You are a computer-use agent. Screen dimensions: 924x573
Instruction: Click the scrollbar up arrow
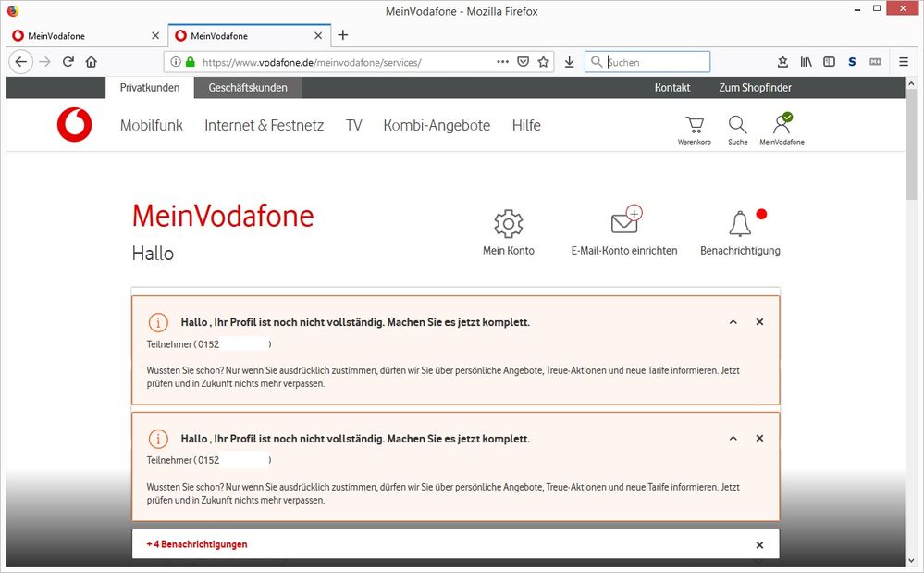[911, 83]
